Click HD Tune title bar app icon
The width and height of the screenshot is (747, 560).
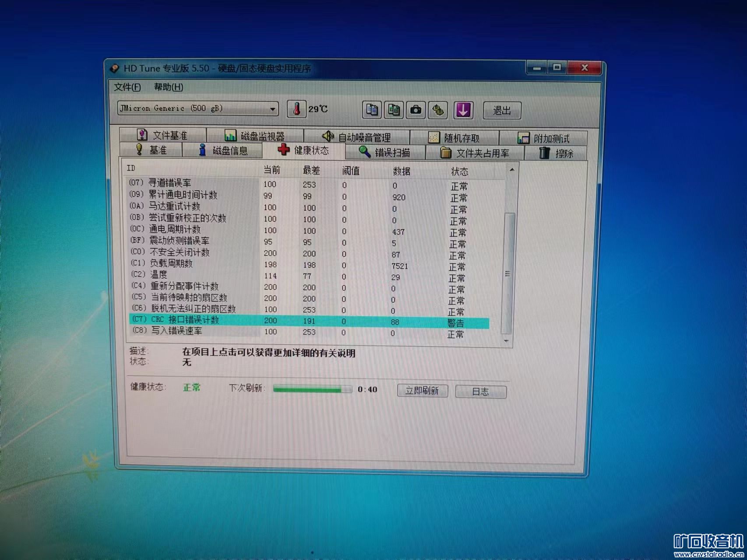(x=115, y=68)
